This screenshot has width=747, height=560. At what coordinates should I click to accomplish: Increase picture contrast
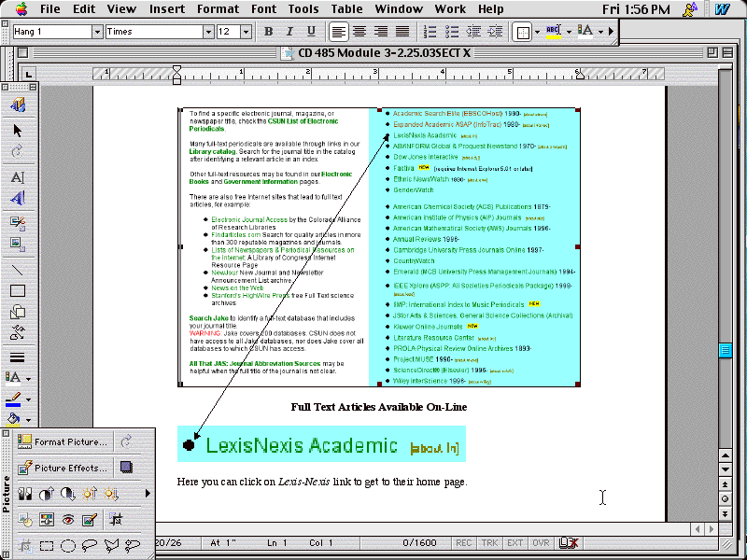tap(46, 494)
